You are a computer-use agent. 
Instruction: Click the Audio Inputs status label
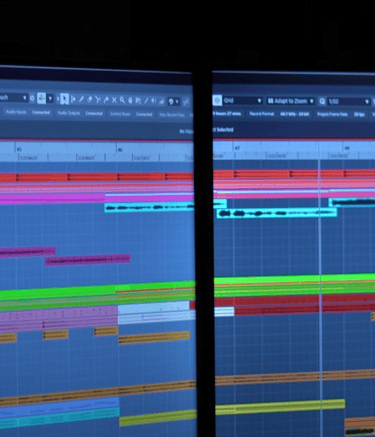point(16,112)
